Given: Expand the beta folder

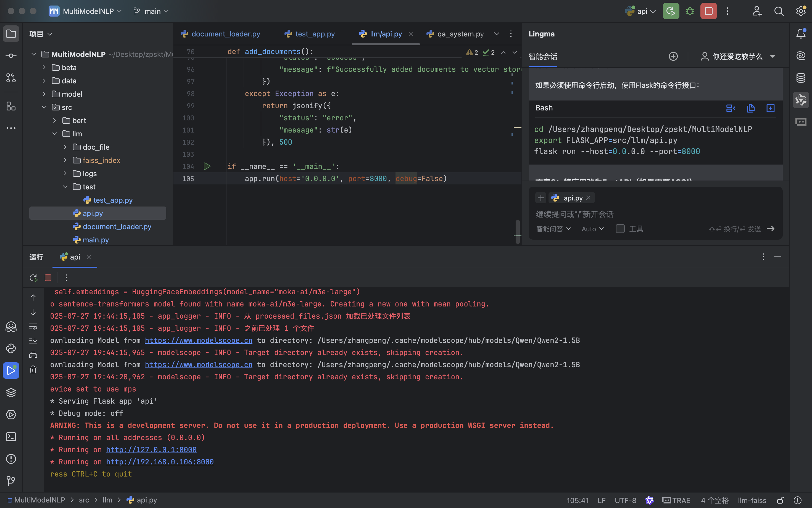Looking at the screenshot, I should point(44,68).
